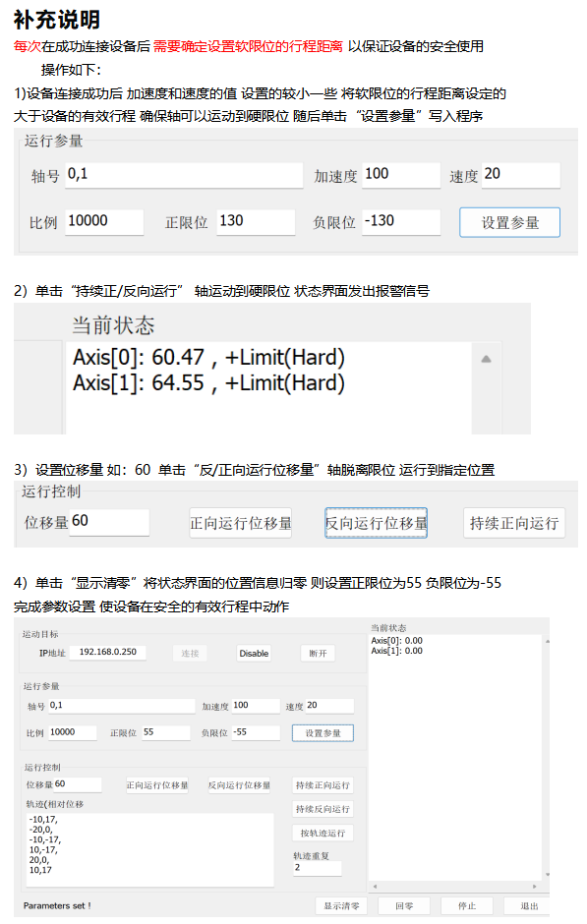Image resolution: width=587 pixels, height=924 pixels.
Task: Click the 按轨迹运行 button
Action: click(x=323, y=834)
